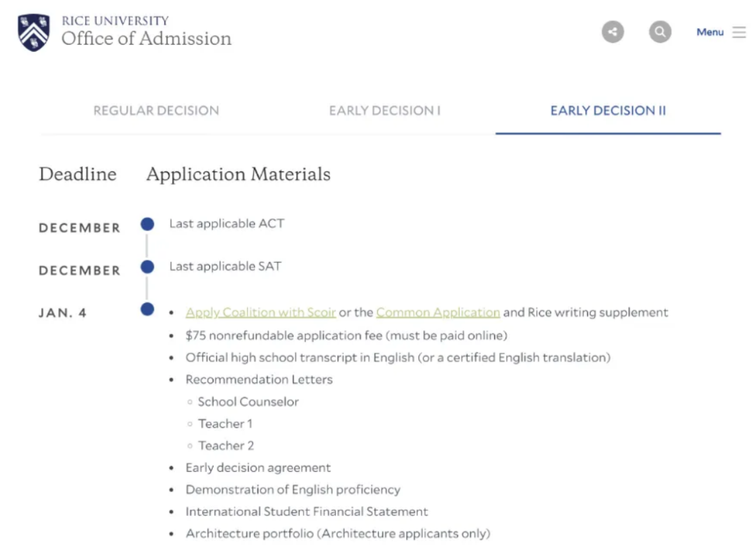Click the Application Materials heading
Viewport: 756px width, 558px height.
(x=238, y=174)
